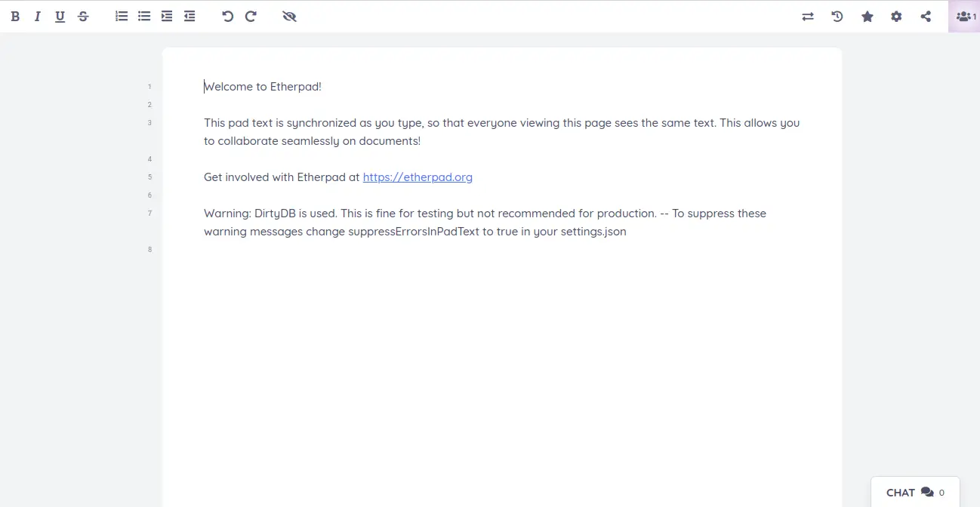This screenshot has height=507, width=980.
Task: Insert an unordered bullet list
Action: [144, 16]
